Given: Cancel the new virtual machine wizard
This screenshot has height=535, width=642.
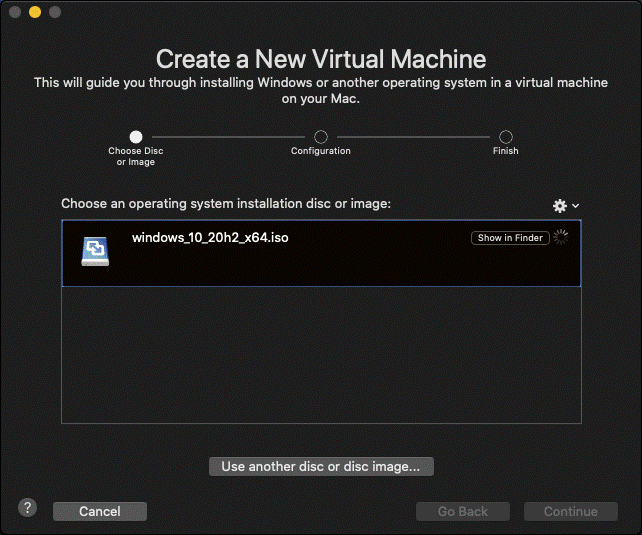Looking at the screenshot, I should pyautogui.click(x=100, y=511).
